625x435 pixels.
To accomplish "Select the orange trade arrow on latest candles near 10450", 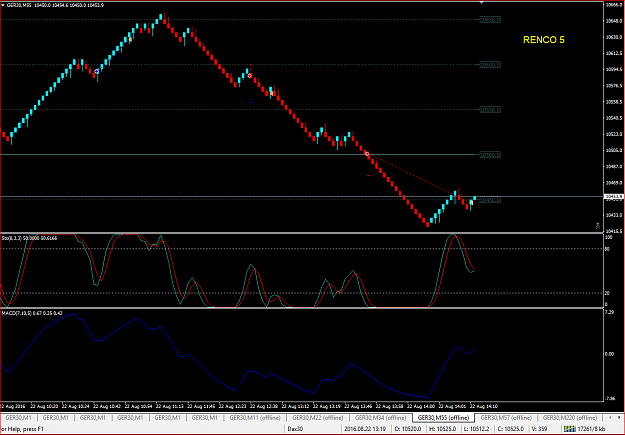I will [x=471, y=203].
